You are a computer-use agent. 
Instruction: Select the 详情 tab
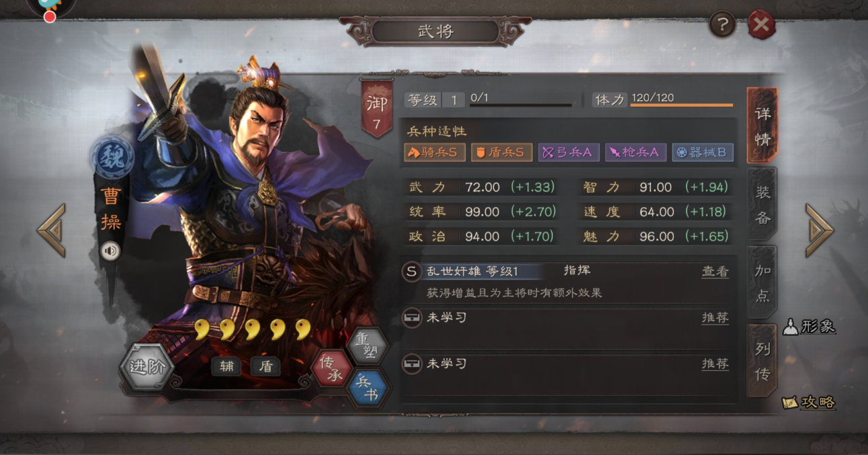click(x=763, y=126)
